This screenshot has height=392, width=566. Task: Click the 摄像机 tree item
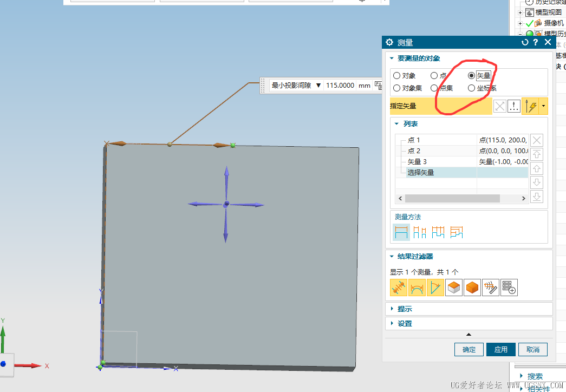(554, 23)
